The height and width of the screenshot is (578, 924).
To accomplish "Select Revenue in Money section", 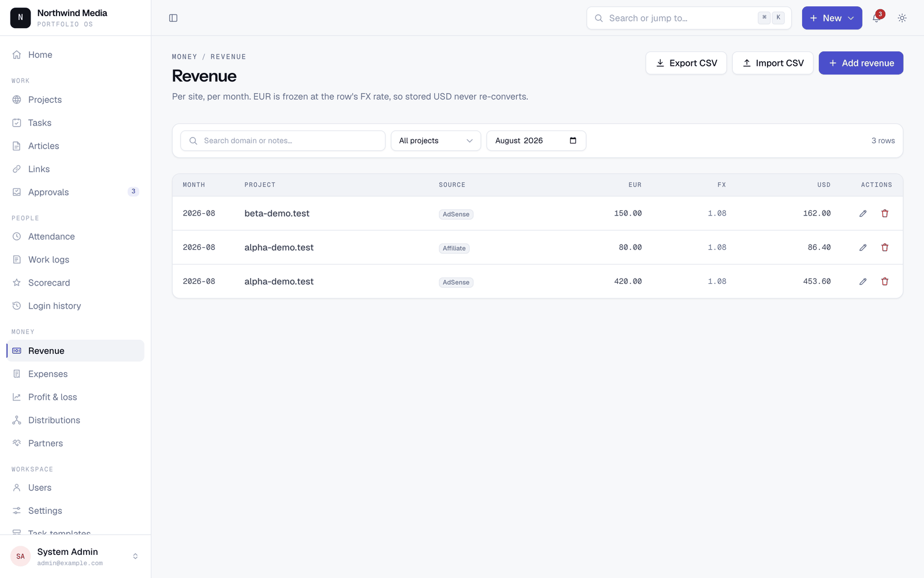I will point(75,351).
